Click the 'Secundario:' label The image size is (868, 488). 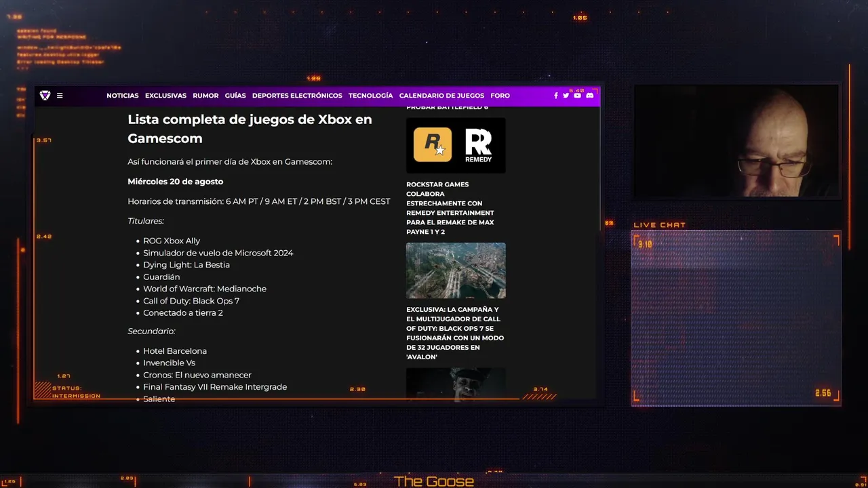point(152,331)
